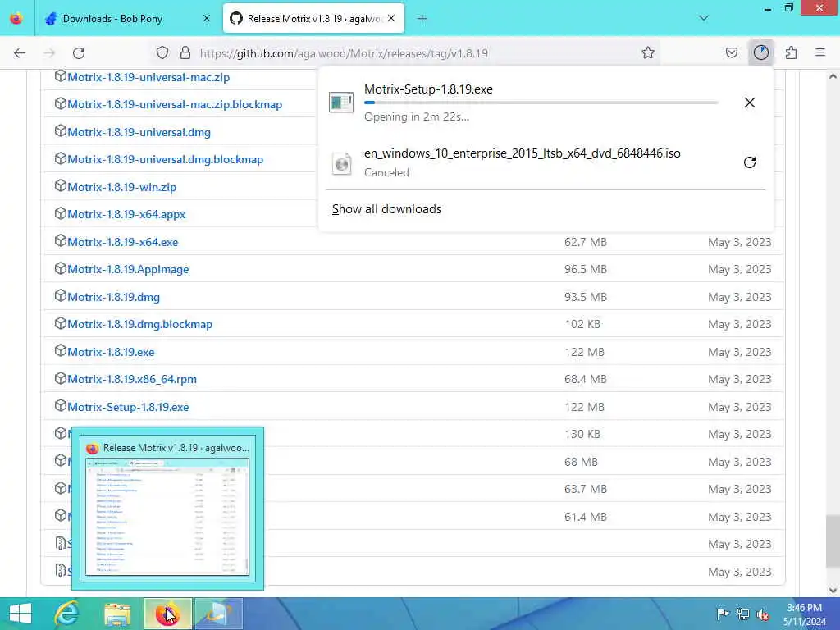Viewport: 840px width, 630px height.
Task: Click Show all downloads
Action: click(x=386, y=209)
